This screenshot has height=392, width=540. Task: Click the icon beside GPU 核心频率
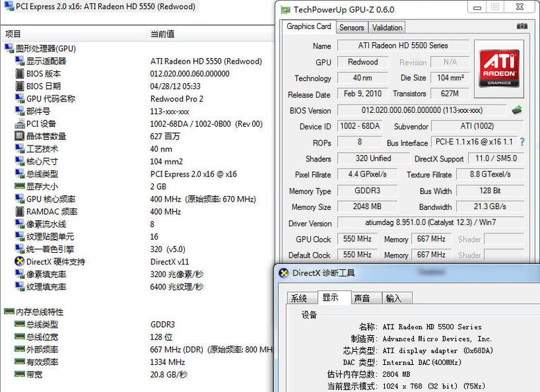point(19,199)
